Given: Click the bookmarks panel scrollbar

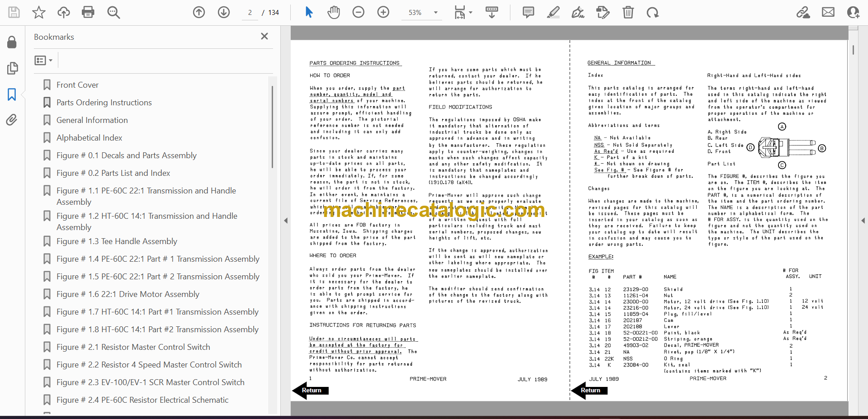Looking at the screenshot, I should 272,127.
